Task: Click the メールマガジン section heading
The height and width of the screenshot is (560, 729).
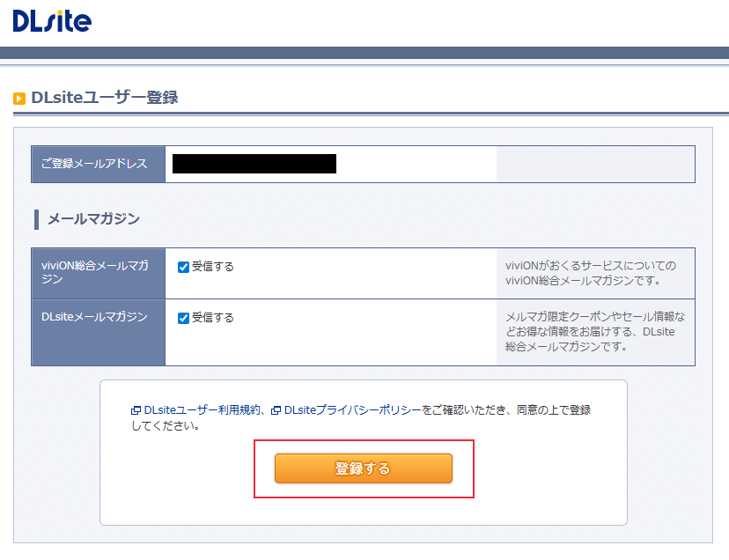Action: point(93,218)
